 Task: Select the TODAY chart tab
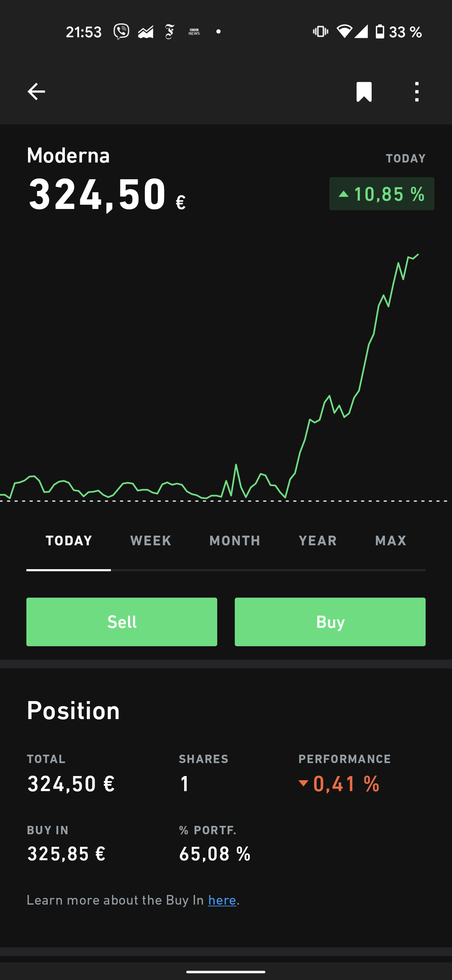(x=69, y=541)
